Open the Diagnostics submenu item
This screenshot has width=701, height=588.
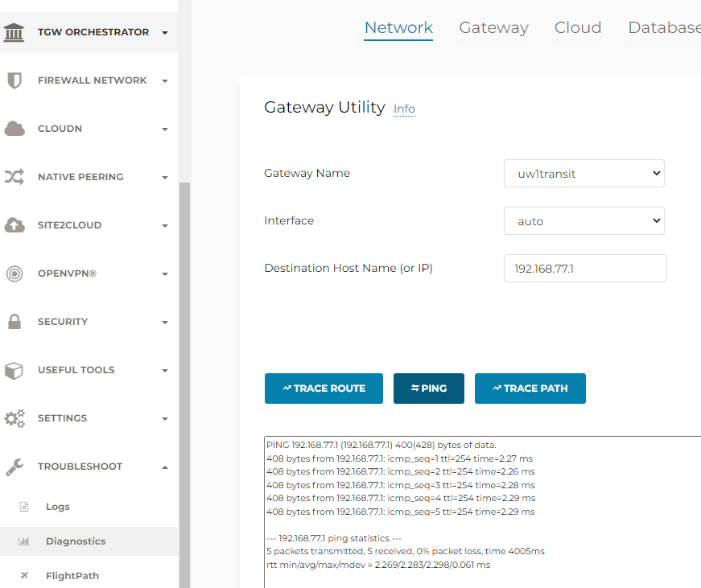[x=76, y=541]
